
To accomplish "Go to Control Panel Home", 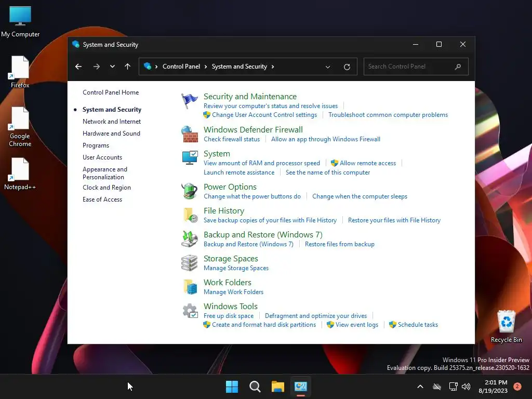I will point(111,92).
